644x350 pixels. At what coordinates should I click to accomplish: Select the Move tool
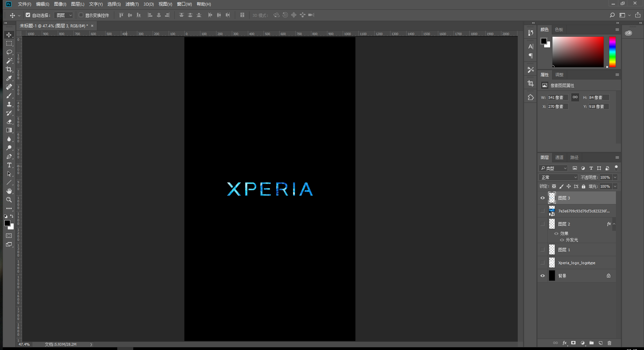click(x=9, y=35)
